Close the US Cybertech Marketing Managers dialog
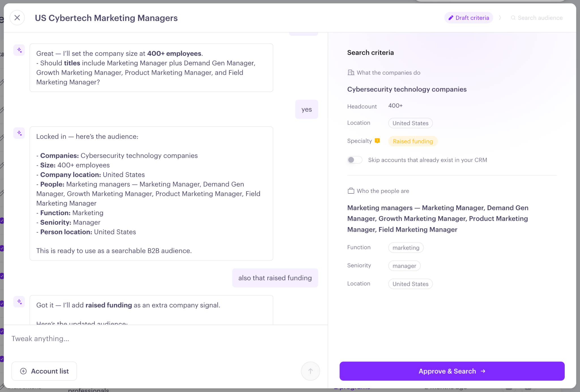Screen dimensions: 580x392 (17, 18)
